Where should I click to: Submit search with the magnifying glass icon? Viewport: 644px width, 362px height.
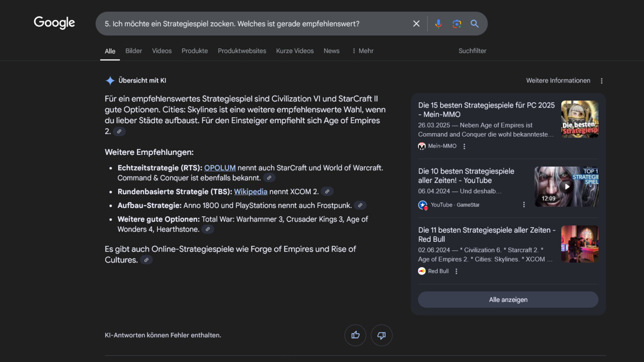[x=474, y=24]
